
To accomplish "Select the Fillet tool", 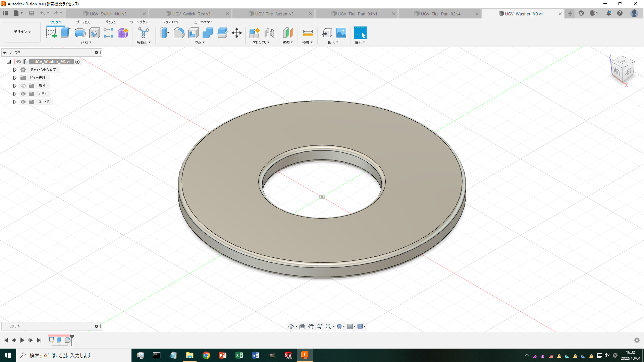I will [179, 33].
